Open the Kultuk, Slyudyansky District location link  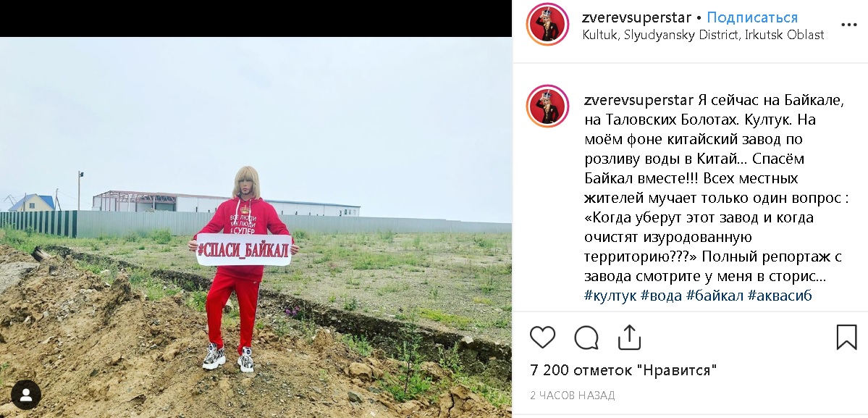(x=703, y=35)
